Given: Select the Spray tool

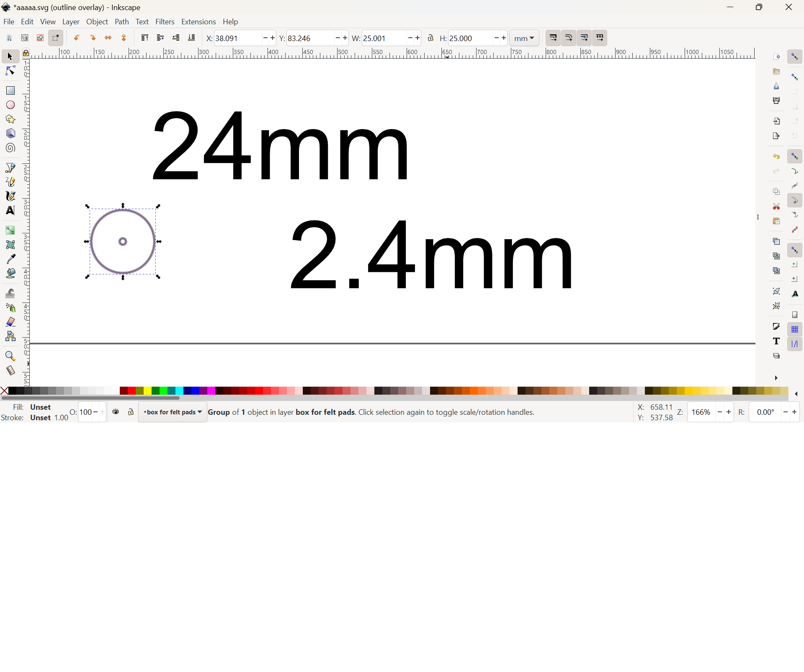Looking at the screenshot, I should (10, 308).
